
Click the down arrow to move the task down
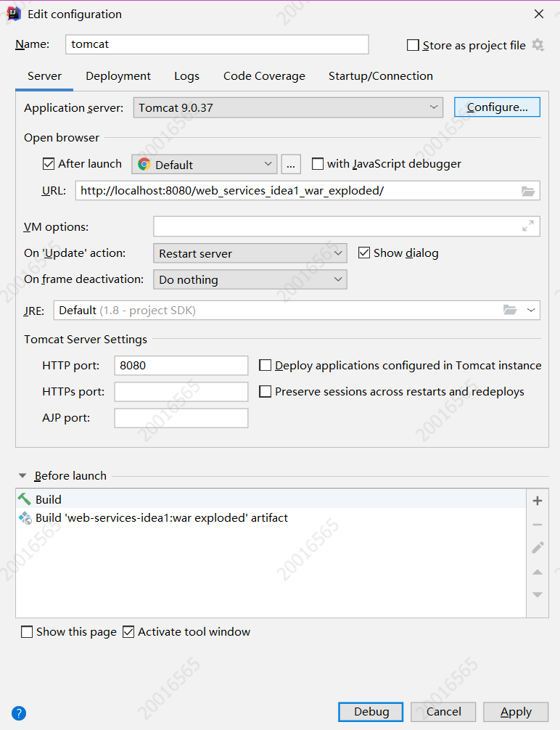click(538, 595)
